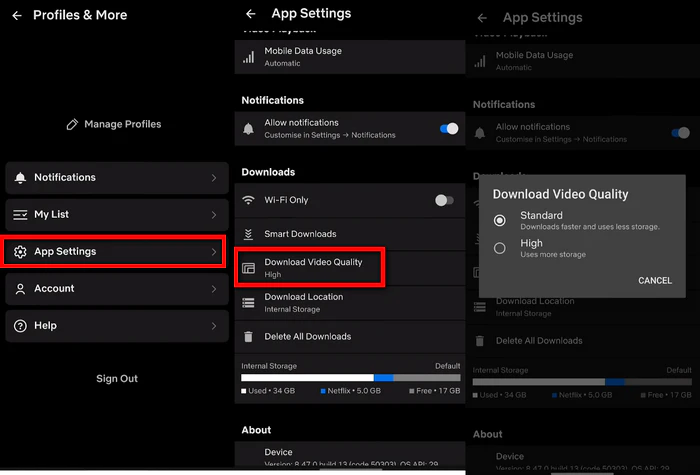Choose the High quality radio option
The image size is (700, 475).
500,248
